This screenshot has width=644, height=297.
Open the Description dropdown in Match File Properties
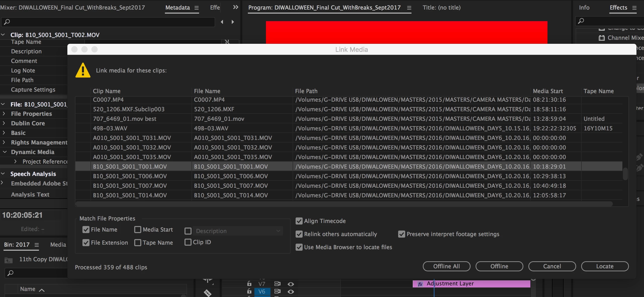(x=238, y=231)
